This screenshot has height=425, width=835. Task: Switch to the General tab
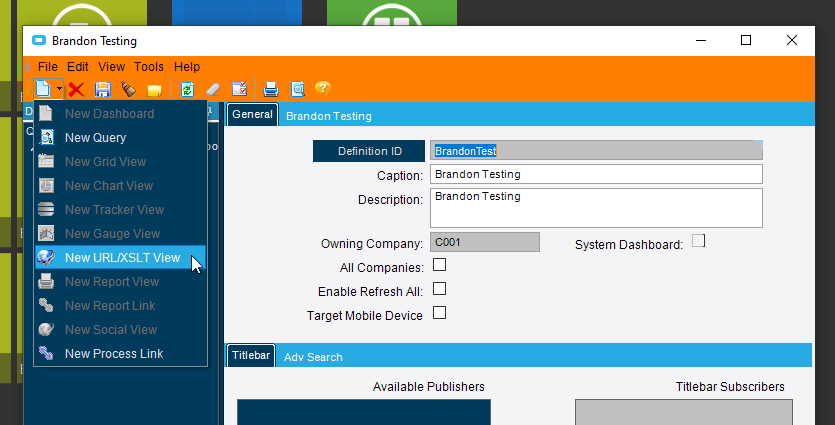252,115
